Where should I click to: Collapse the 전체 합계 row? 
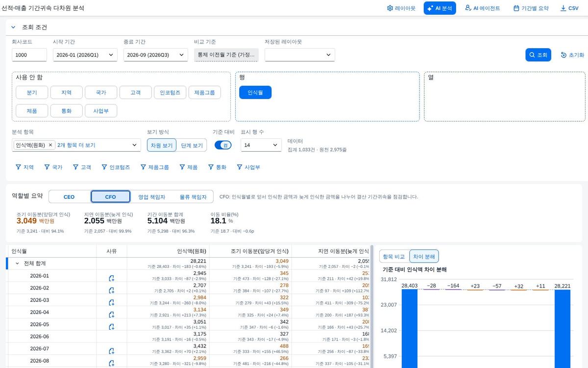pyautogui.click(x=18, y=263)
